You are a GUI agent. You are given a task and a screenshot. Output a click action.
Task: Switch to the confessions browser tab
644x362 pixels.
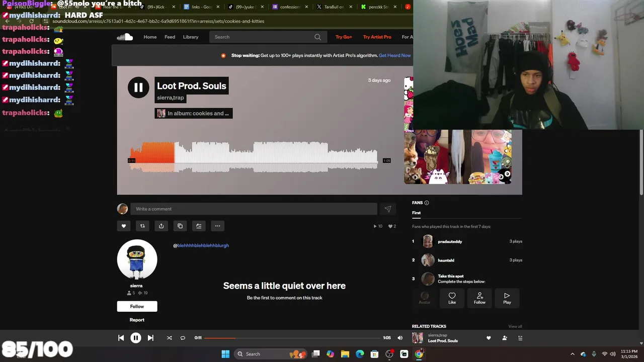(x=289, y=7)
